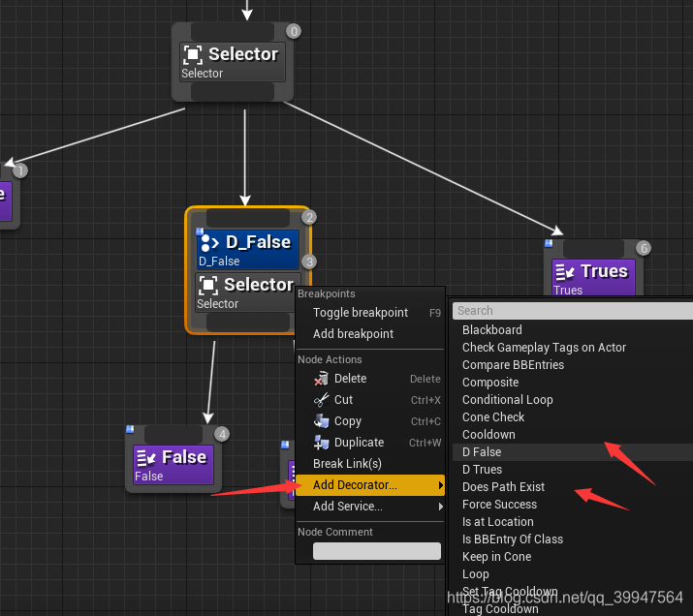Click execution index badge 6
Viewport: 693px width, 616px height.
[x=644, y=248]
